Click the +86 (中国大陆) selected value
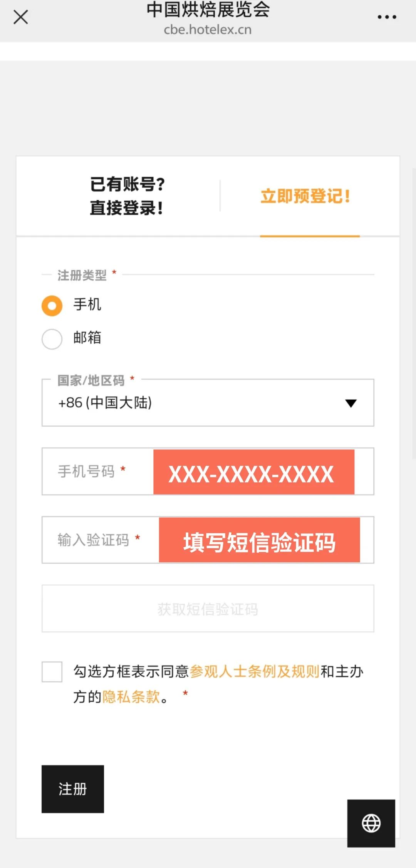Image resolution: width=416 pixels, height=868 pixels. [105, 403]
